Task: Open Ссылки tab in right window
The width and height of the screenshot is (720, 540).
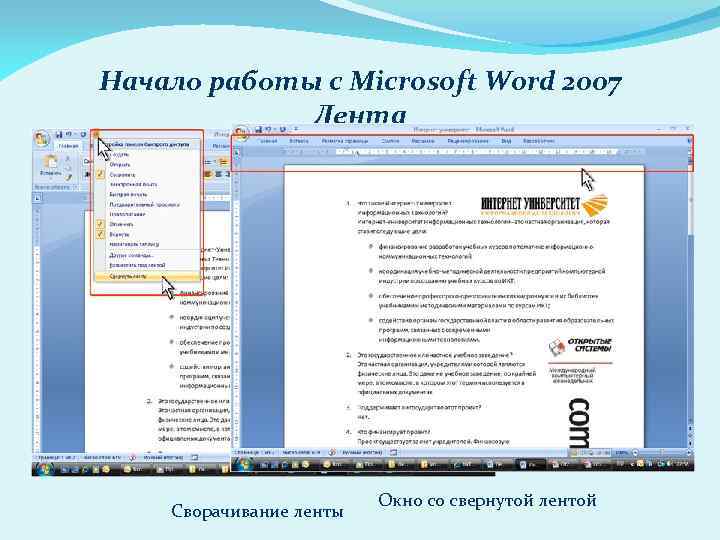Action: pyautogui.click(x=390, y=141)
